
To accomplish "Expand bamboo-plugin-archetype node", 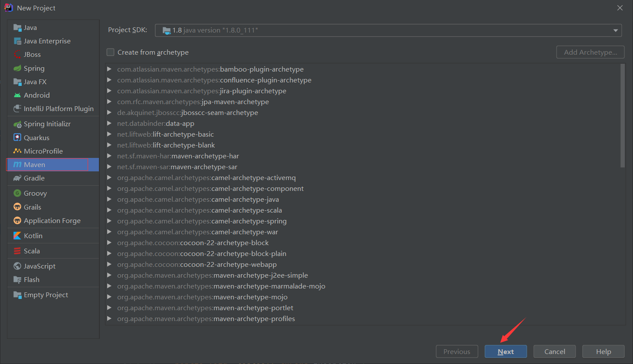I will [109, 69].
